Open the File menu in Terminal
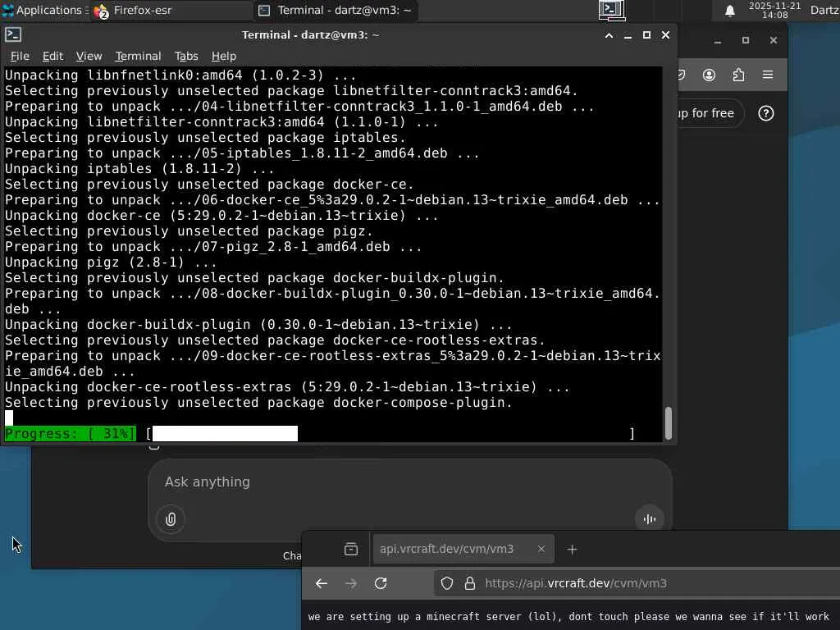Image resolution: width=840 pixels, height=630 pixels. coord(20,56)
